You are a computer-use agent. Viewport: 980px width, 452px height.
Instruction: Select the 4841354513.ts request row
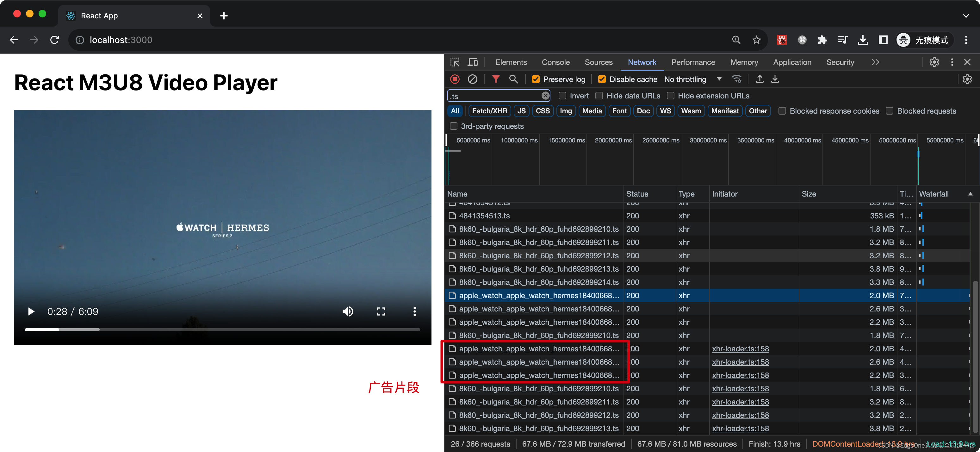[707, 216]
